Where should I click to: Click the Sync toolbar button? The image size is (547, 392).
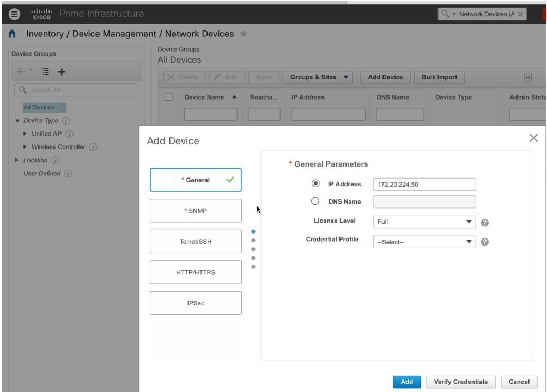264,77
